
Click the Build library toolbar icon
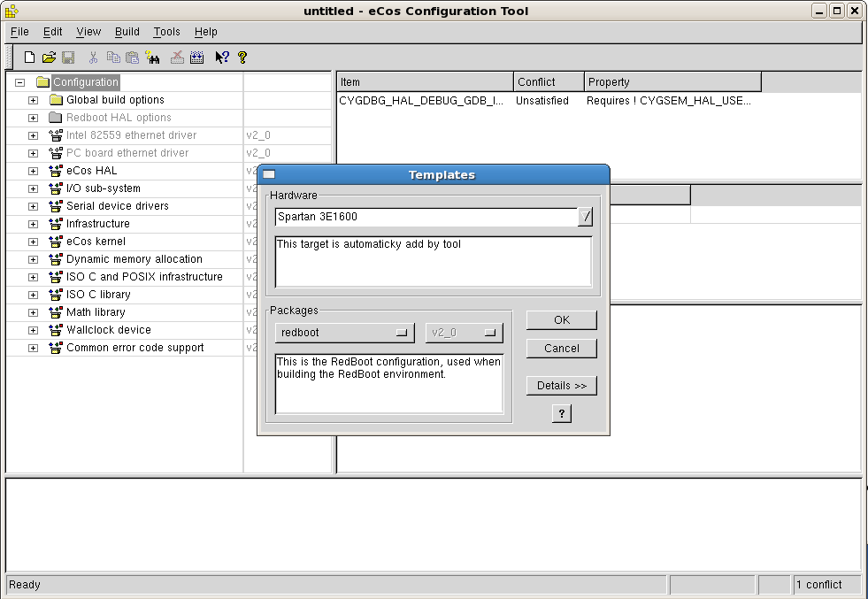196,58
